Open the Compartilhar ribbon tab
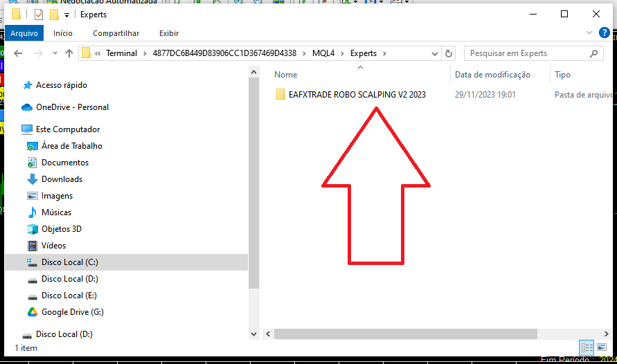617x364 pixels. (x=116, y=33)
